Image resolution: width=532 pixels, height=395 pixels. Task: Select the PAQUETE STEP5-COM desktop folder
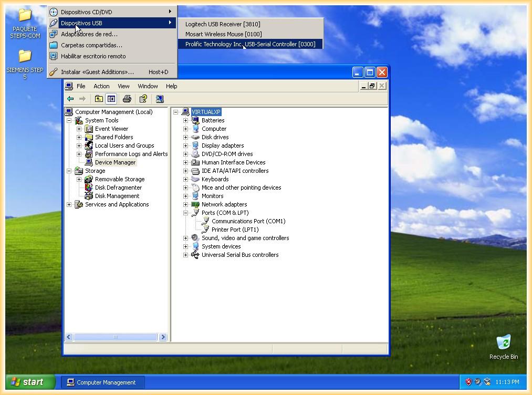point(25,16)
